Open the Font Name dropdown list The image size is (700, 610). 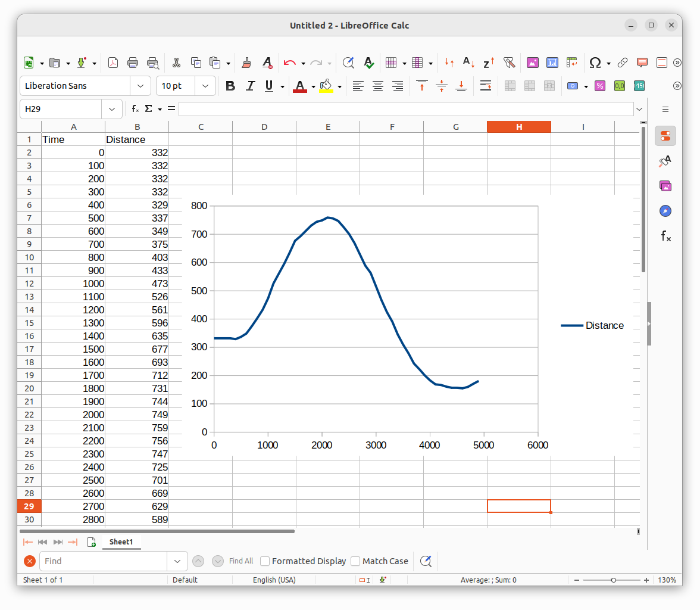click(x=140, y=86)
